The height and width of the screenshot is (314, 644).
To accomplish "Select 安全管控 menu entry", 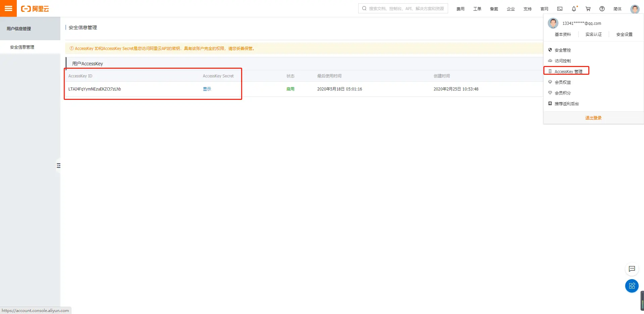I will pos(594,50).
